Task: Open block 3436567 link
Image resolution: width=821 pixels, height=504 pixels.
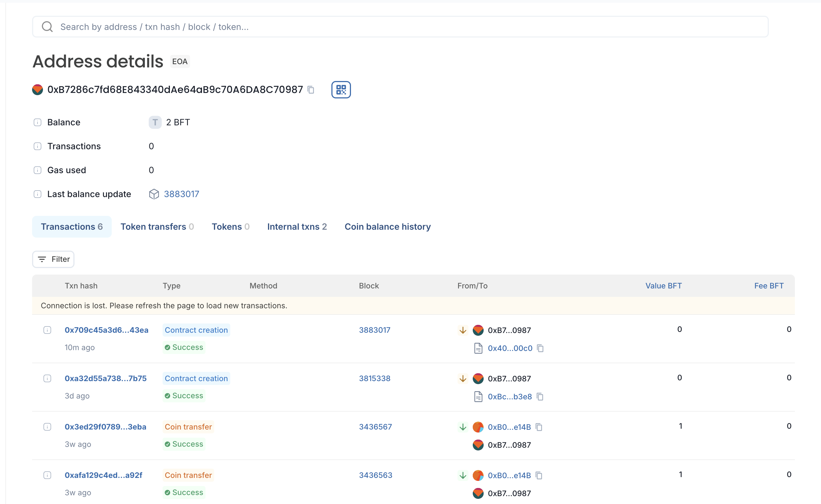Action: coord(375,427)
